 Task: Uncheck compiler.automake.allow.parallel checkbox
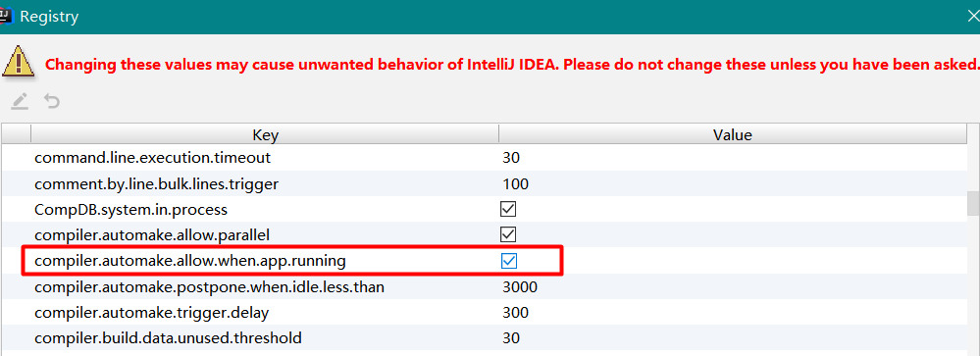[508, 234]
